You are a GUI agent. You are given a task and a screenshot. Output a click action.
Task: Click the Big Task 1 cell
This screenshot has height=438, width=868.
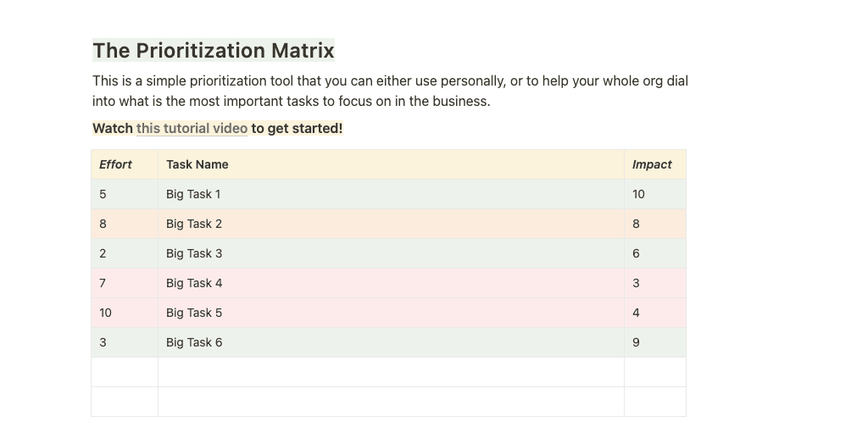(x=193, y=194)
